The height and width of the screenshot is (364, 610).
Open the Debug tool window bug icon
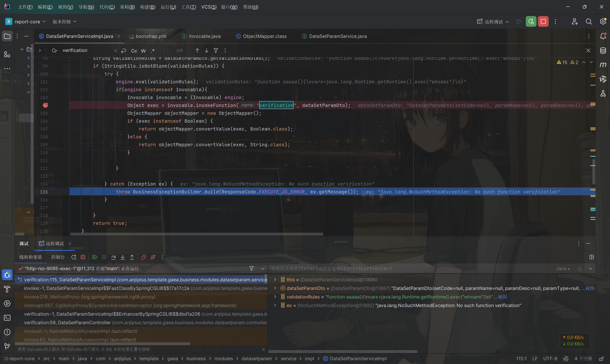pos(7,275)
